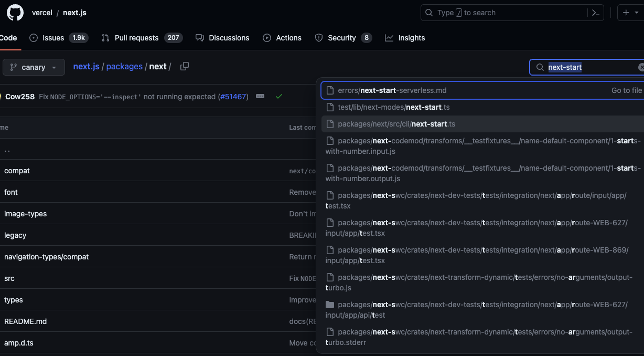Switch to the Issues tab
The image size is (644, 356).
59,38
